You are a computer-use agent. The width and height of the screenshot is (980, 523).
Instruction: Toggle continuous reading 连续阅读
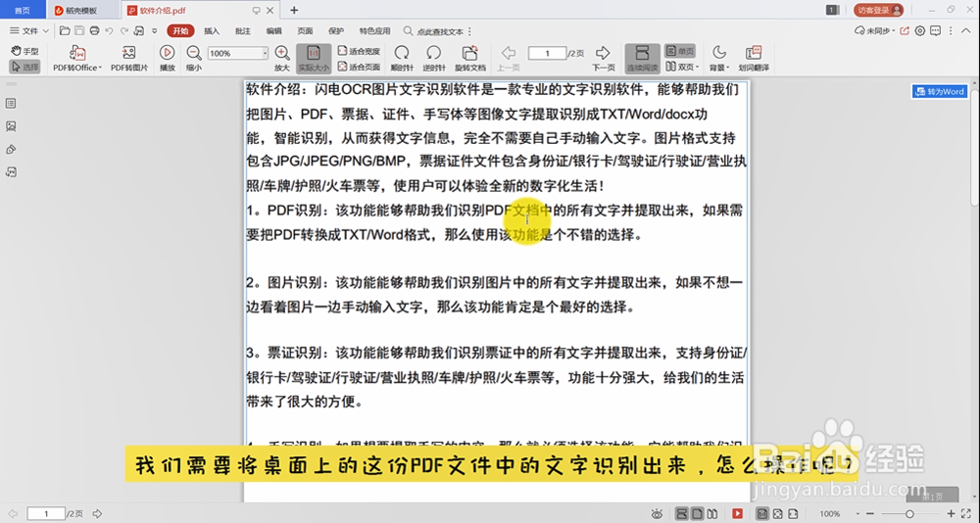tap(642, 59)
